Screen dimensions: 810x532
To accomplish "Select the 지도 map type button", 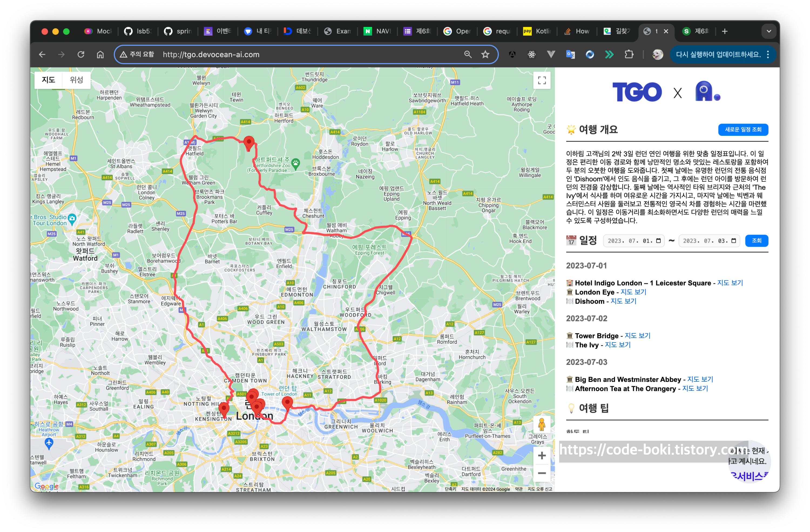I will point(48,80).
